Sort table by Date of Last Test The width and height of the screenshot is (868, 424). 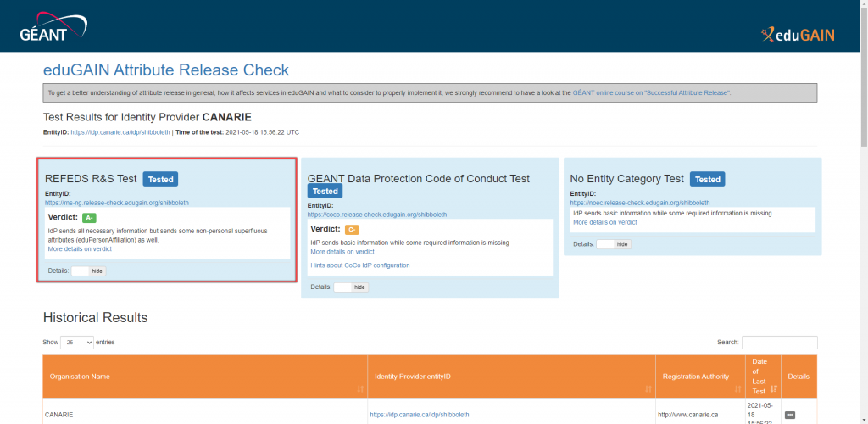pyautogui.click(x=761, y=377)
